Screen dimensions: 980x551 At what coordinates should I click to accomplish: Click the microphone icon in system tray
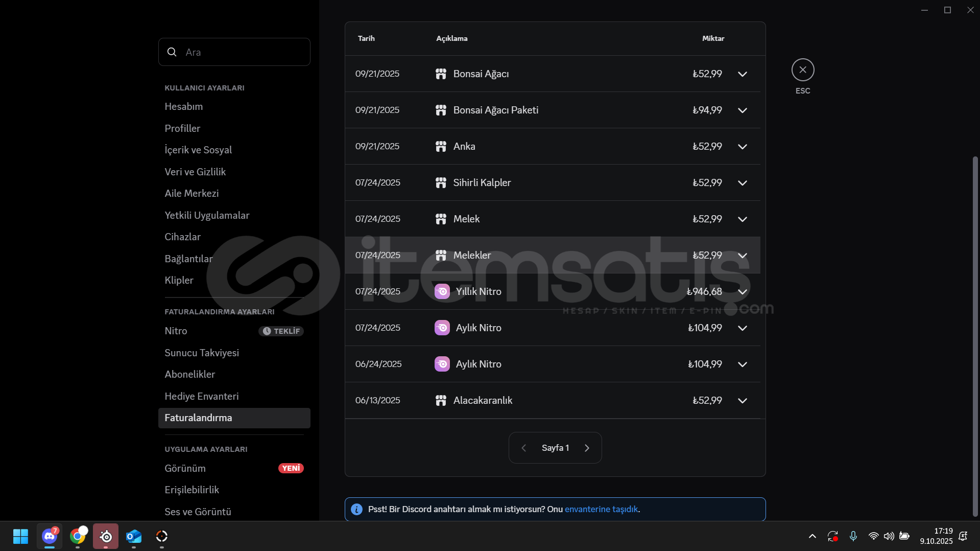point(853,536)
